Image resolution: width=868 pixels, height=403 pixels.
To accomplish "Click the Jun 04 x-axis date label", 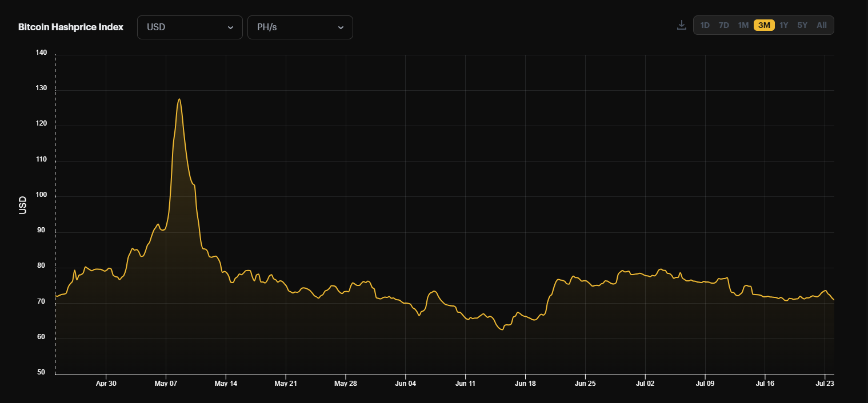I will tap(405, 384).
